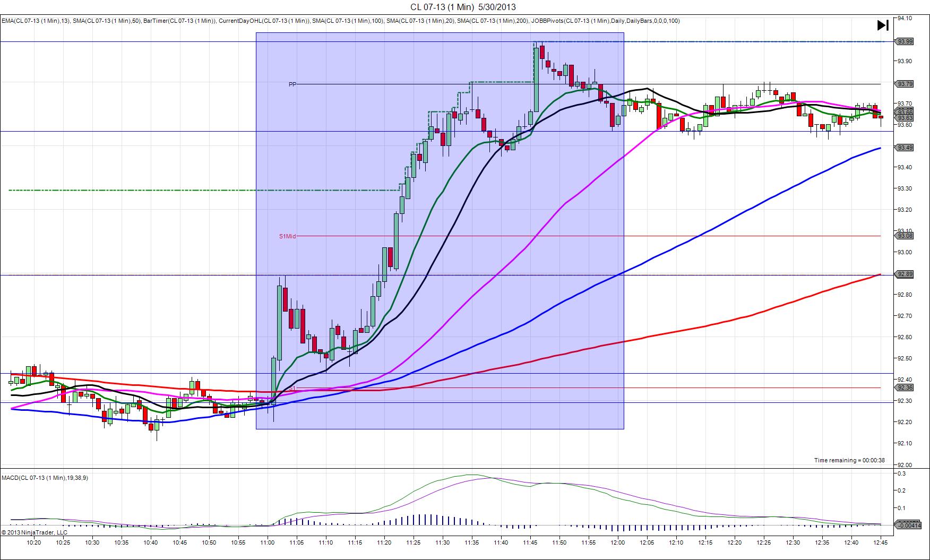Click the 10:20 time axis label
Screen dimensions: 930x560
tap(34, 542)
